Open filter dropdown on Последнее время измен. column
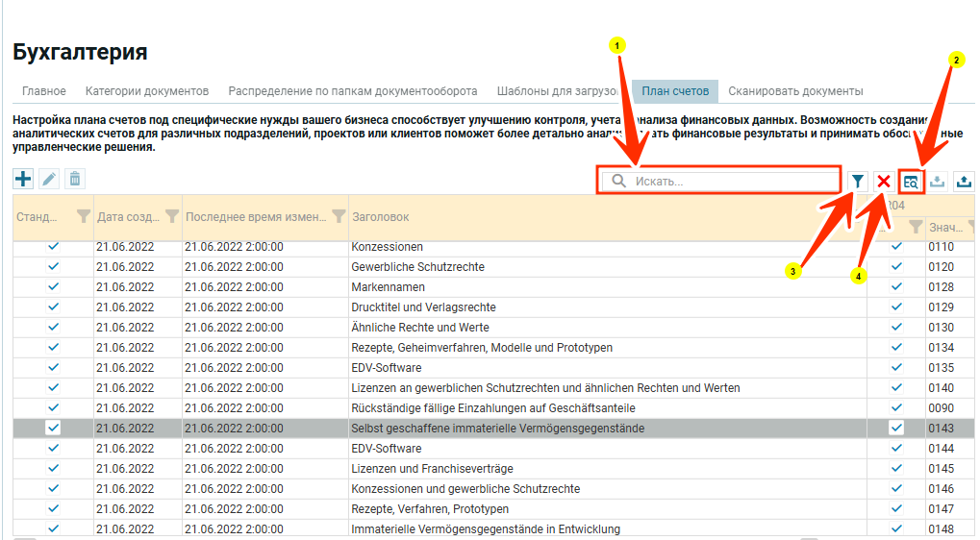This screenshot has width=980, height=540. click(339, 216)
